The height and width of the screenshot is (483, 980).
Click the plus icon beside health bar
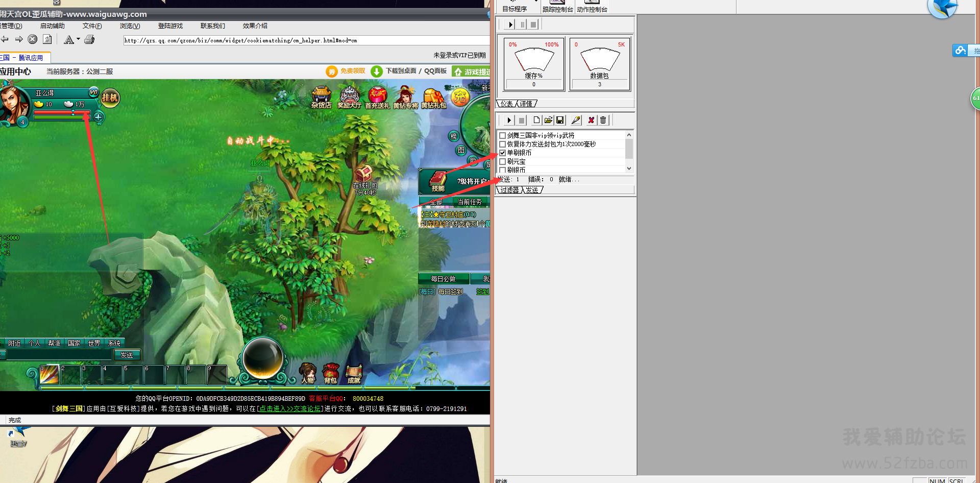(x=98, y=117)
